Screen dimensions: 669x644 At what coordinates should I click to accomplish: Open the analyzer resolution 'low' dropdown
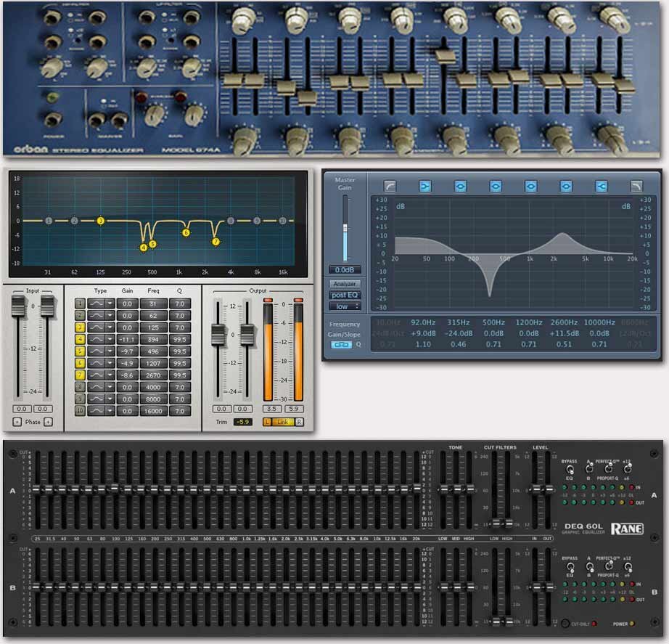coord(345,306)
